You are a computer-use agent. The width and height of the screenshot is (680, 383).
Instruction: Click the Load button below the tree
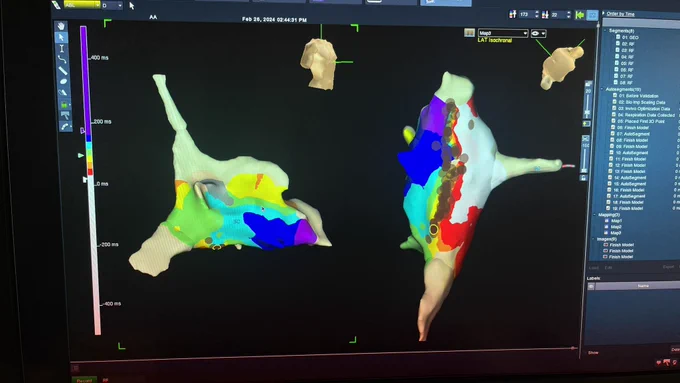click(x=594, y=268)
